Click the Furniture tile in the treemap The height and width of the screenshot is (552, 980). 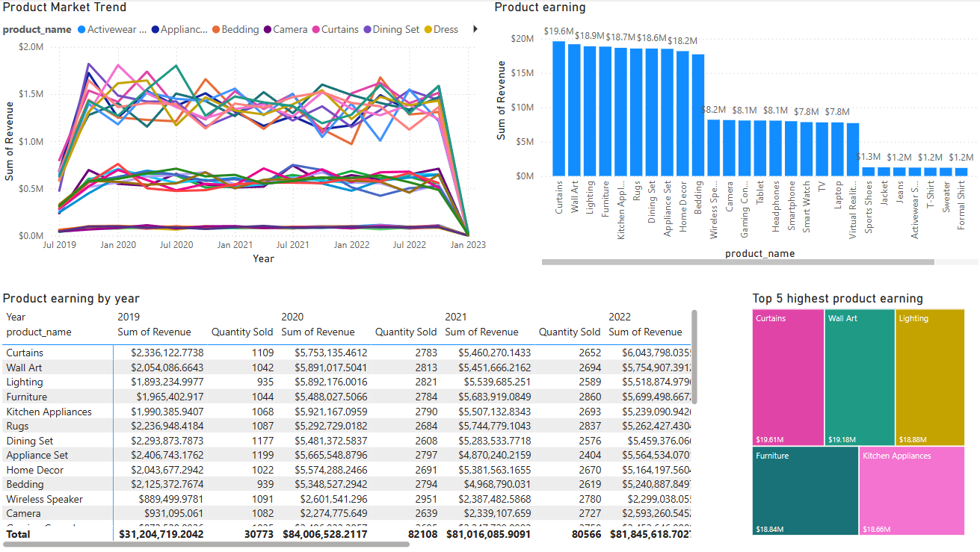(x=804, y=491)
